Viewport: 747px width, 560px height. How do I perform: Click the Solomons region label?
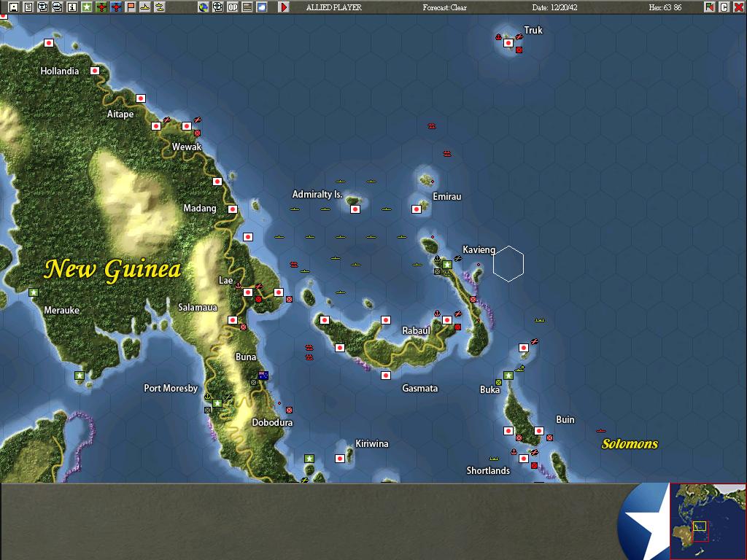(x=630, y=444)
